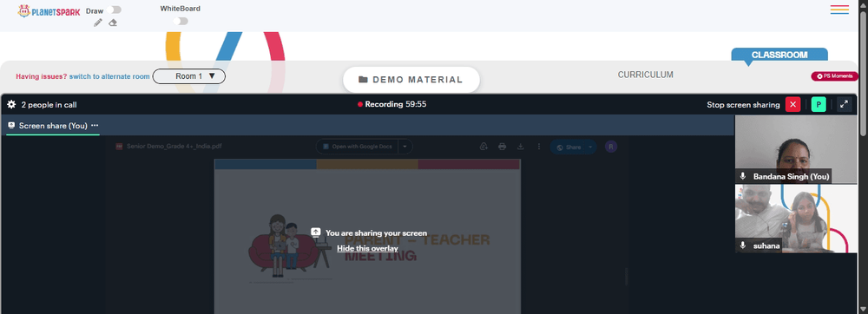Select the pencil drawing tool

98,23
